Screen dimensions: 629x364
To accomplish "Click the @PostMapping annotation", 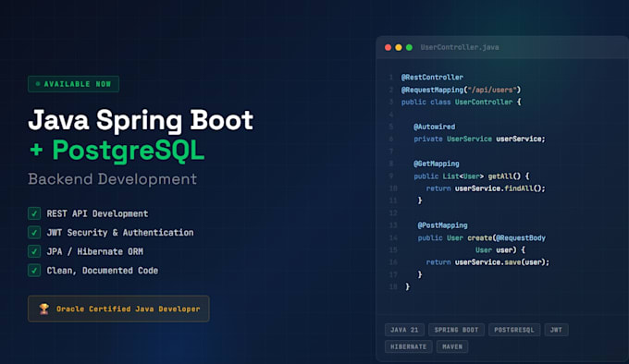I will tap(442, 225).
